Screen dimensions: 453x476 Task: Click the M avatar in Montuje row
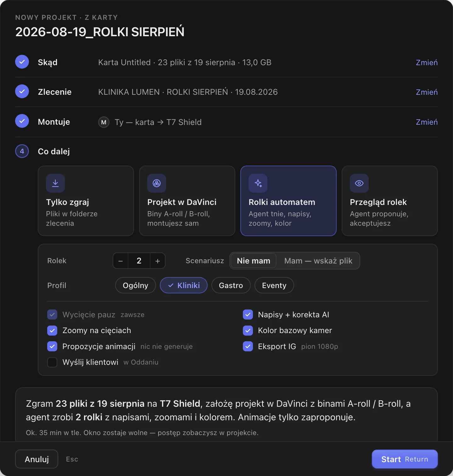coord(104,122)
